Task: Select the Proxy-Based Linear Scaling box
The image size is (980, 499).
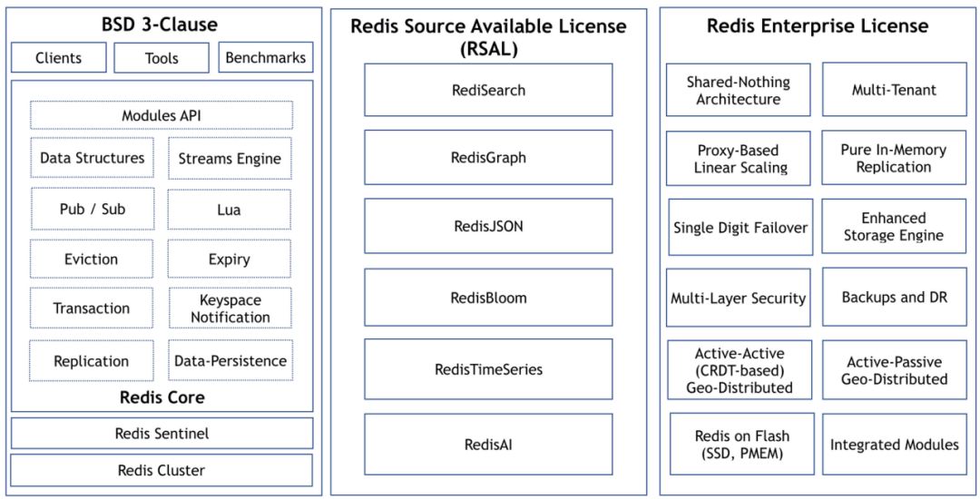Action: click(738, 159)
